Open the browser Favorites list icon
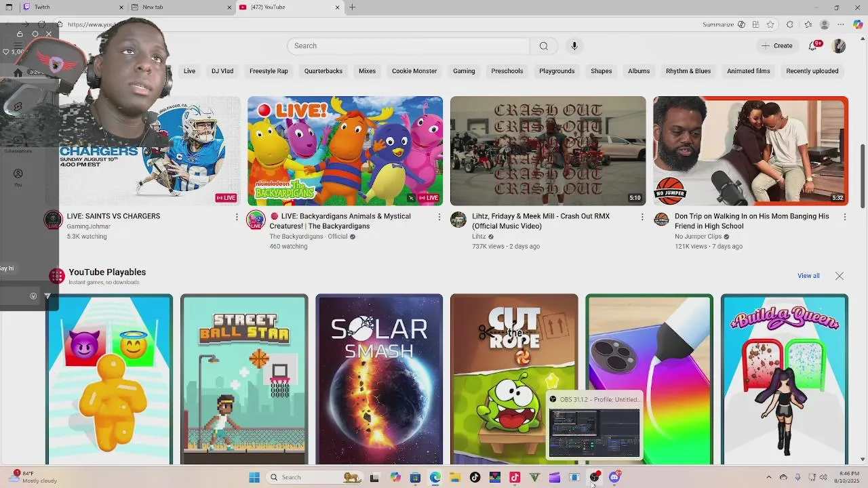Screen dimensions: 868x488 point(808,24)
